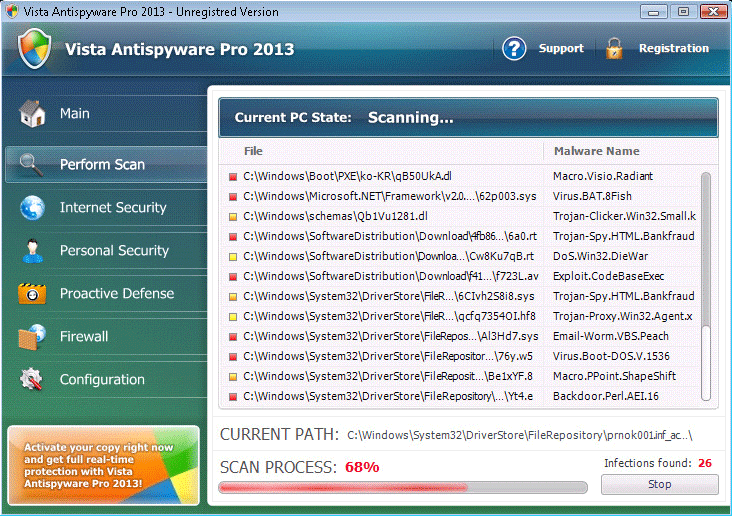The width and height of the screenshot is (732, 516).
Task: Select the Backdoor.Perl.AEI.16 result row
Action: [460, 396]
